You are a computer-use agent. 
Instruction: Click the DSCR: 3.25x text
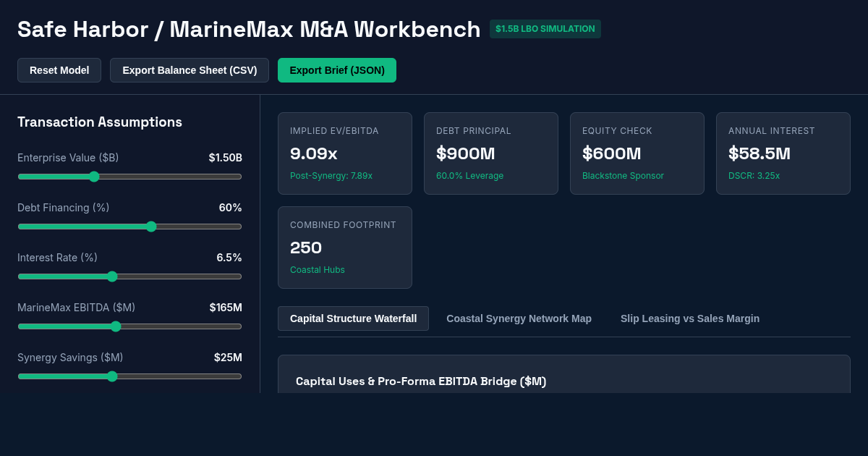click(754, 176)
